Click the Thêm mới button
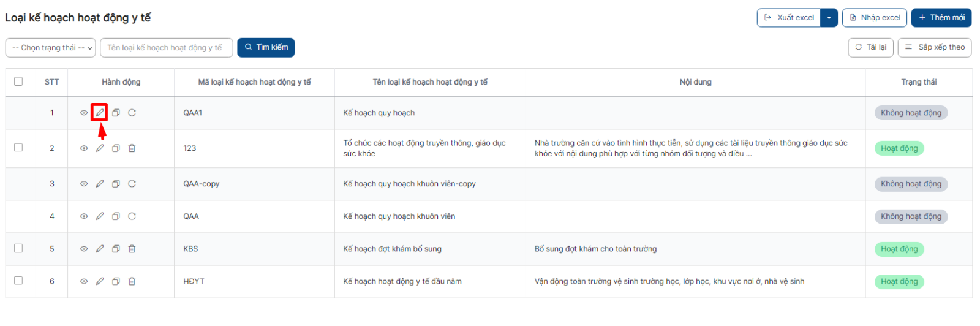980x326 pixels. [x=941, y=18]
